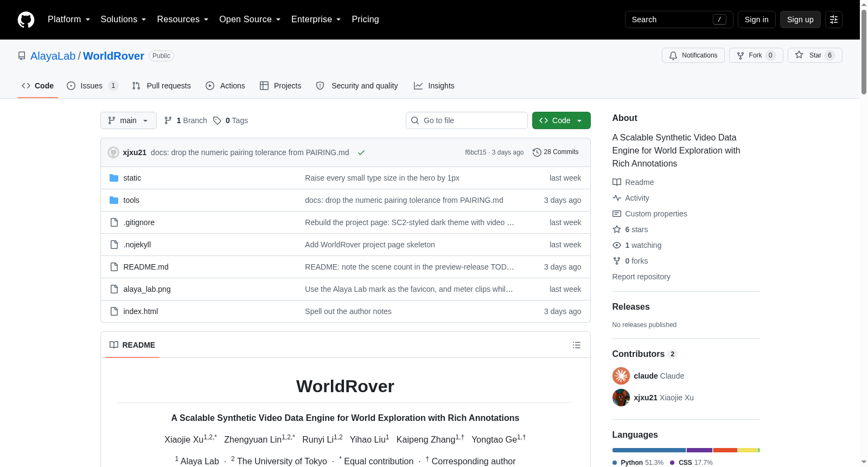Image resolution: width=868 pixels, height=467 pixels.
Task: Select the fork icon beside 0 forks
Action: [x=617, y=261]
